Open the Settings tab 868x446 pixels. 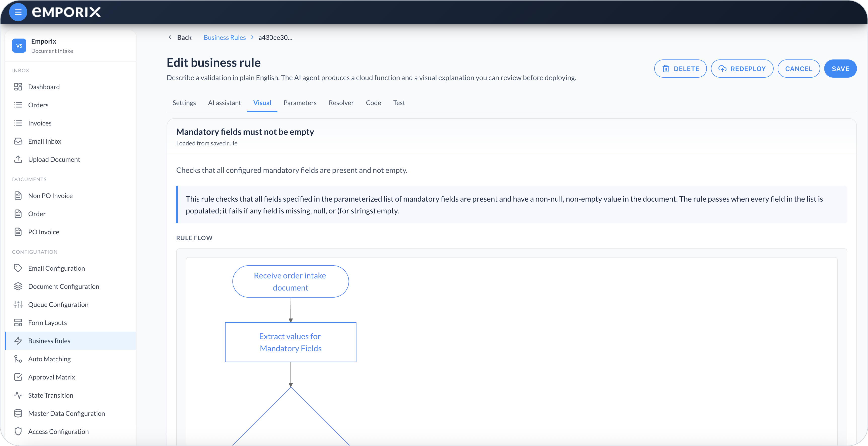(x=184, y=103)
